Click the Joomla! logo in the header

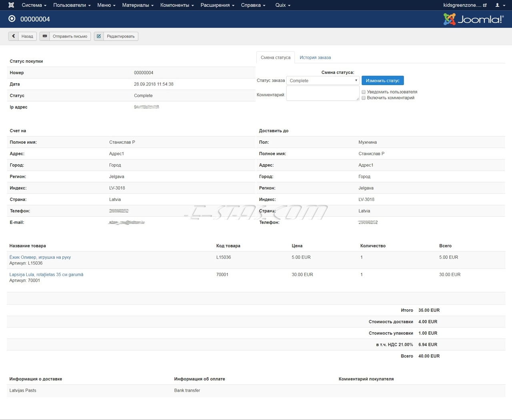(x=474, y=19)
